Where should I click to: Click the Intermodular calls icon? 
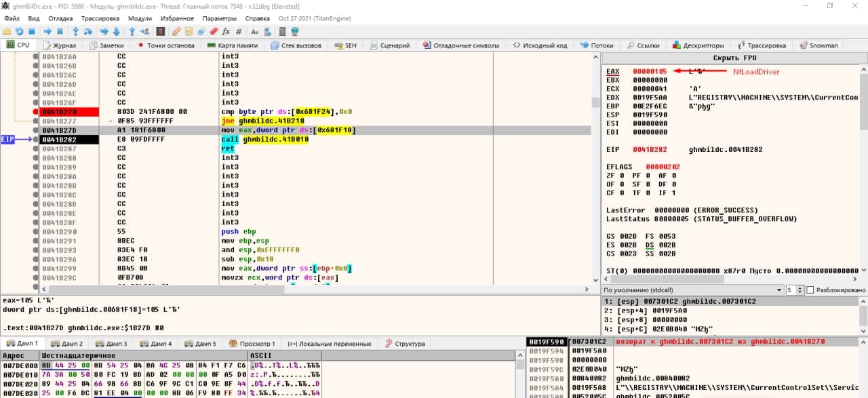267,31
